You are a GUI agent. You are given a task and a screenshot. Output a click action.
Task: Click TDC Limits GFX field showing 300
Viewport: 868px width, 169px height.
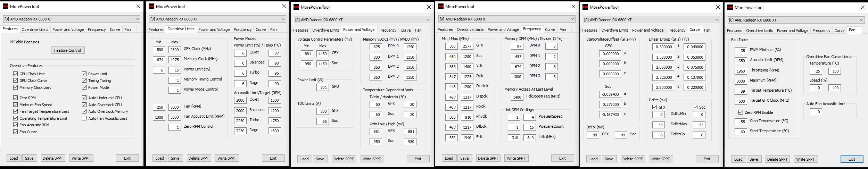click(323, 111)
